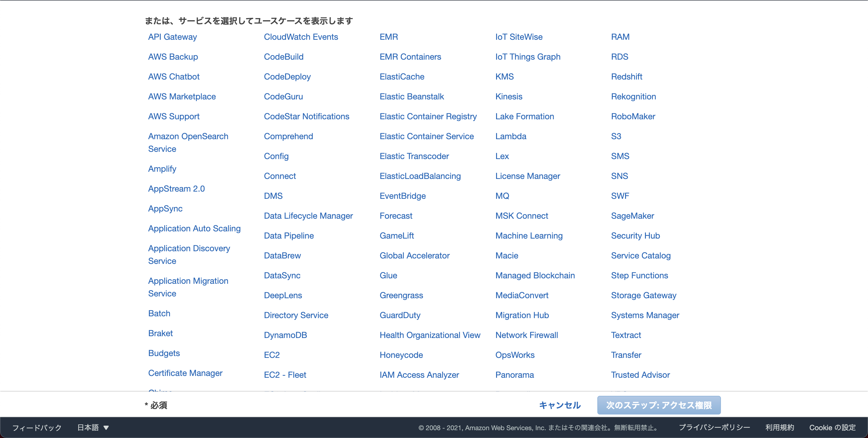
Task: Select the DynamoDB service link
Action: coord(285,335)
